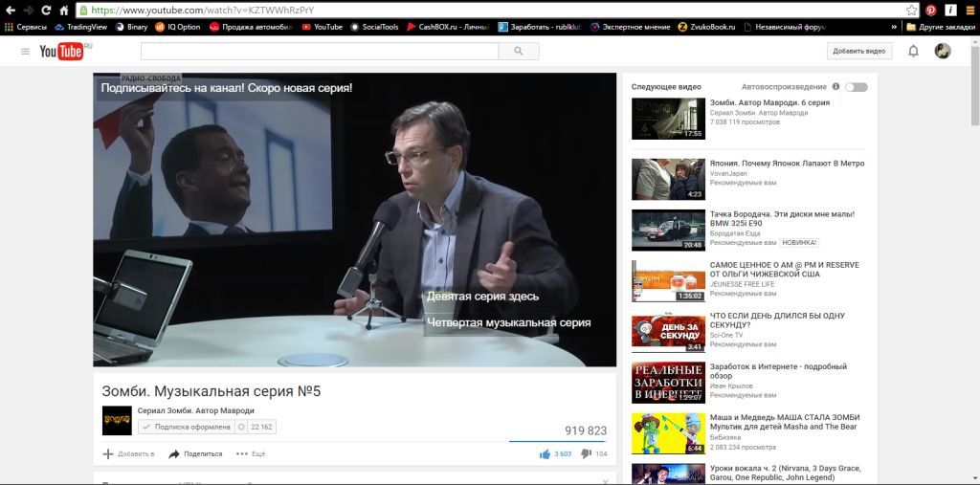Image resolution: width=980 pixels, height=485 pixels.
Task: Toggle the Подписка оформлена subscription button
Action: click(187, 427)
